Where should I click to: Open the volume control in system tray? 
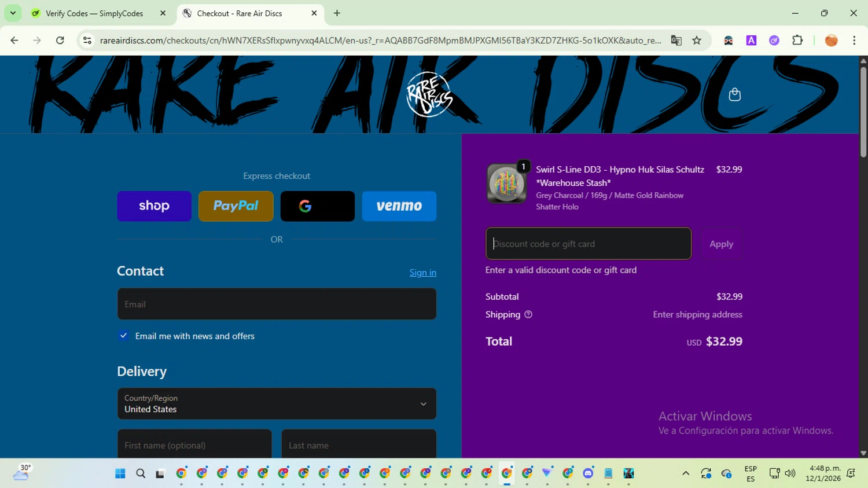click(790, 474)
